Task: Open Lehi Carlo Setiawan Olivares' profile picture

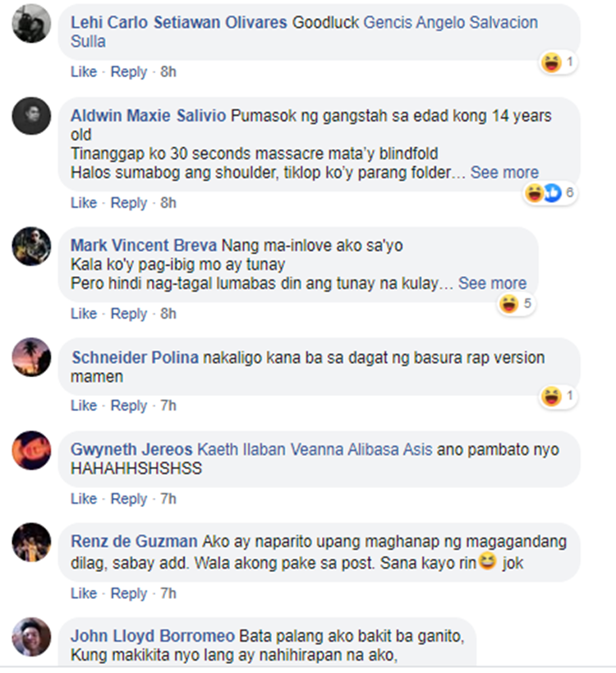Action: (31, 23)
